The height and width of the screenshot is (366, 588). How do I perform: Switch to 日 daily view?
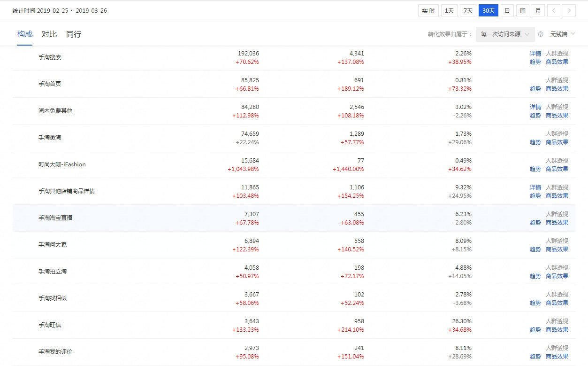point(507,11)
